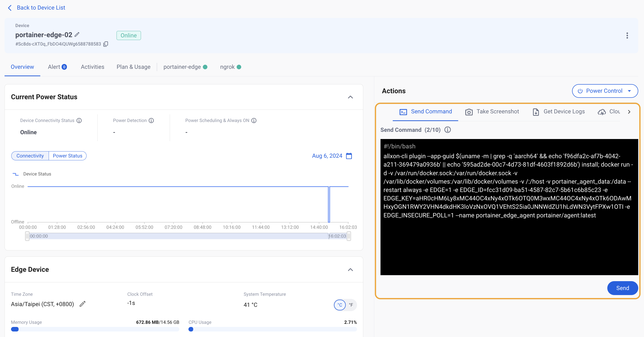Click the 2.71% CPU value
This screenshot has height=337, width=644.
click(350, 322)
